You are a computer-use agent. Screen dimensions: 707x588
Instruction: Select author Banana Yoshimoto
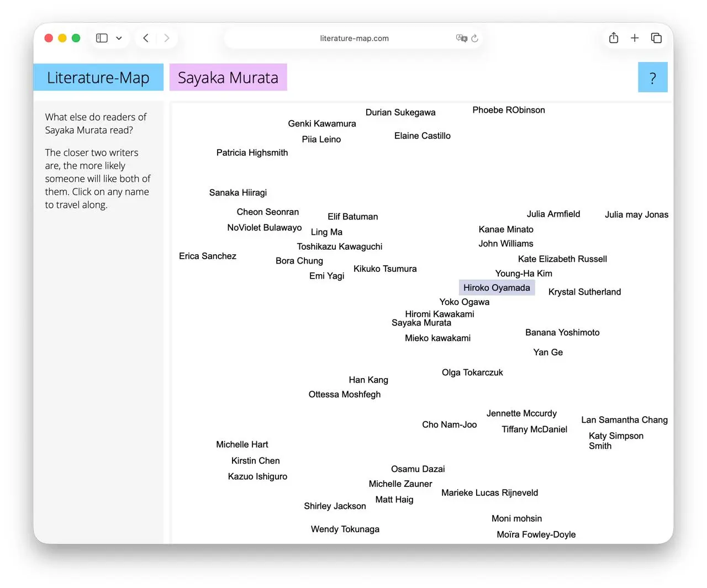coord(562,332)
